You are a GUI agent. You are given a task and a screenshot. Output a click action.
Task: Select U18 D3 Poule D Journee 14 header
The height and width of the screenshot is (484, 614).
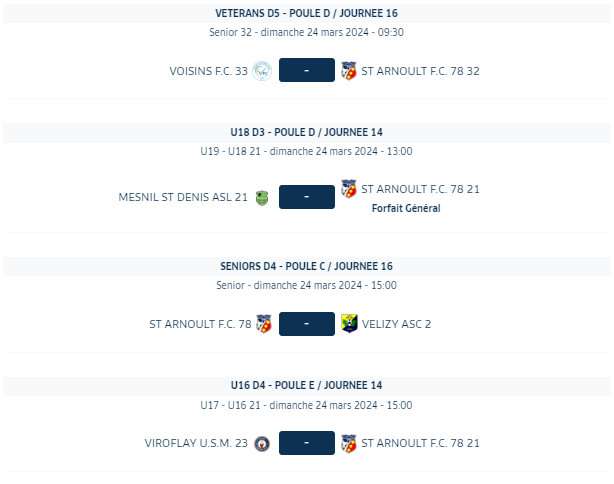[x=307, y=132]
